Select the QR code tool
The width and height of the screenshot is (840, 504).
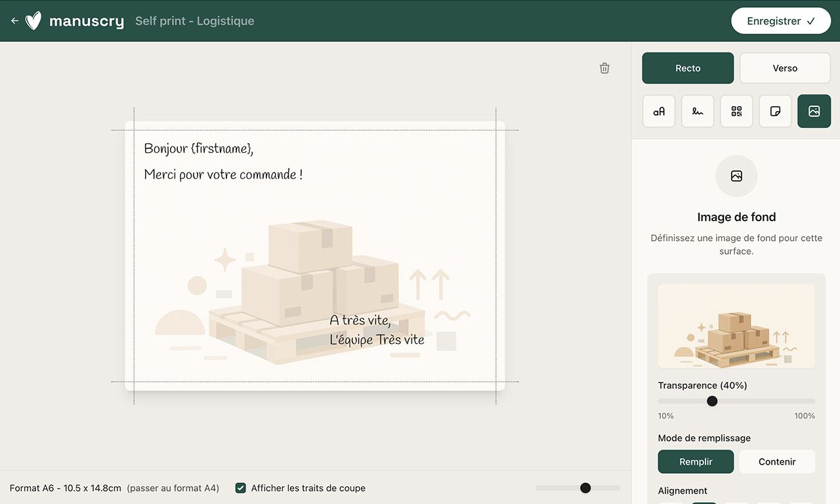pos(736,111)
